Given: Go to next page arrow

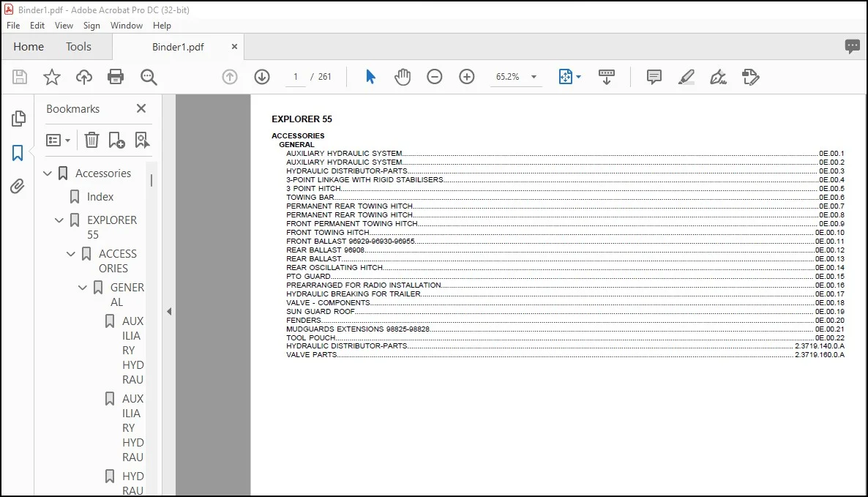Looking at the screenshot, I should [x=262, y=77].
